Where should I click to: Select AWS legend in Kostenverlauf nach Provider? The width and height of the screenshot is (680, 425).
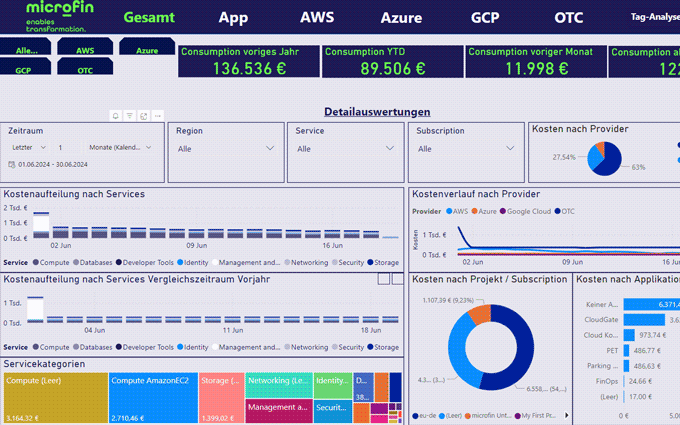coord(457,211)
